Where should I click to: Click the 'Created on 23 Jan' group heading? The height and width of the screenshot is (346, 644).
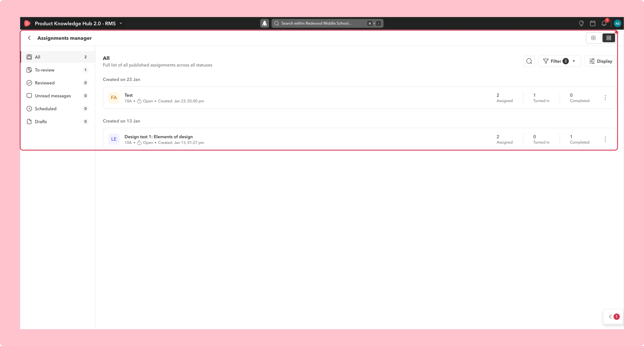pos(121,79)
